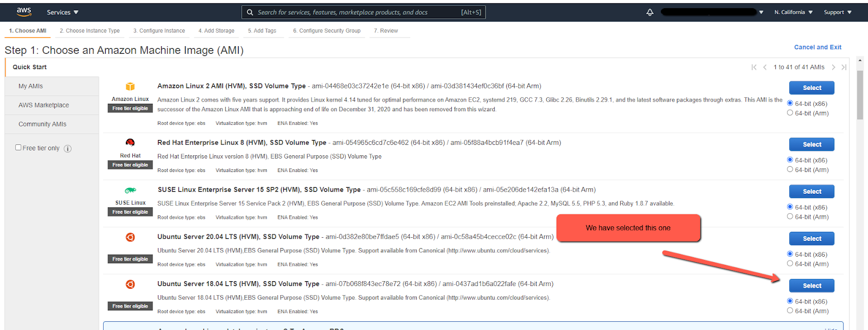Enable the Free tier only checkbox

18,147
